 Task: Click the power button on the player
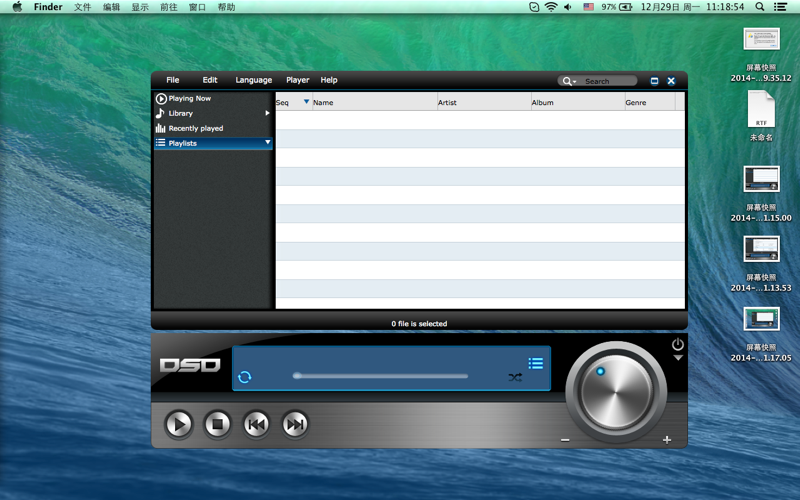click(678, 344)
